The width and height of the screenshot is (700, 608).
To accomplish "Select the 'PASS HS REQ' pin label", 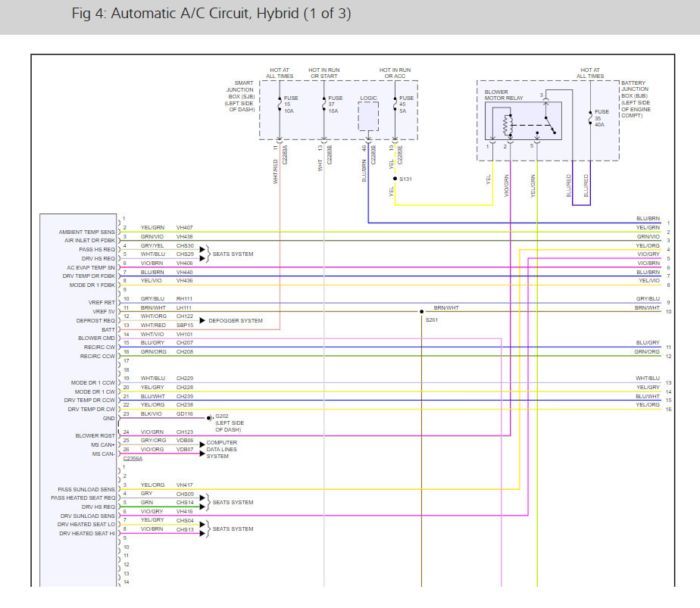I will (x=97, y=249).
